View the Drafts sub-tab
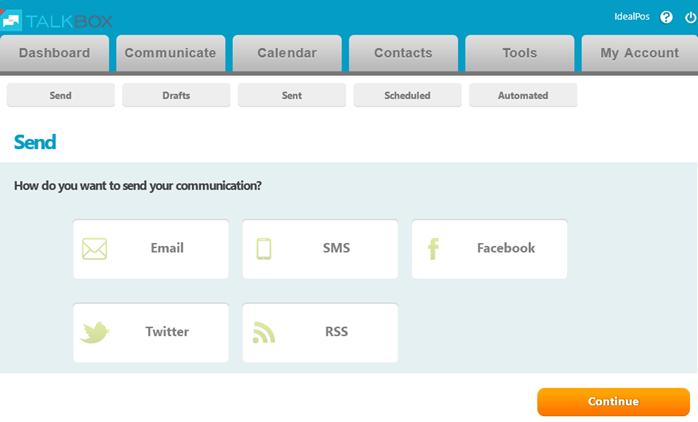This screenshot has width=698, height=422. point(176,95)
